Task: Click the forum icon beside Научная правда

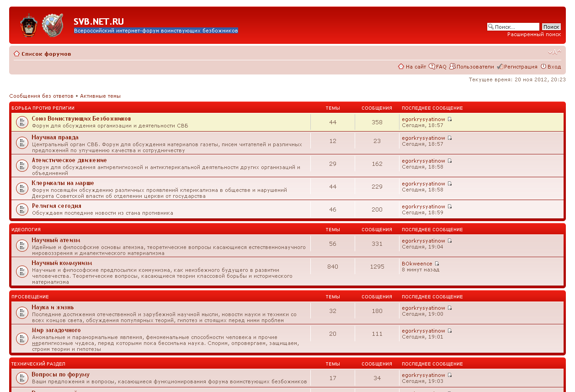Action: click(22, 143)
